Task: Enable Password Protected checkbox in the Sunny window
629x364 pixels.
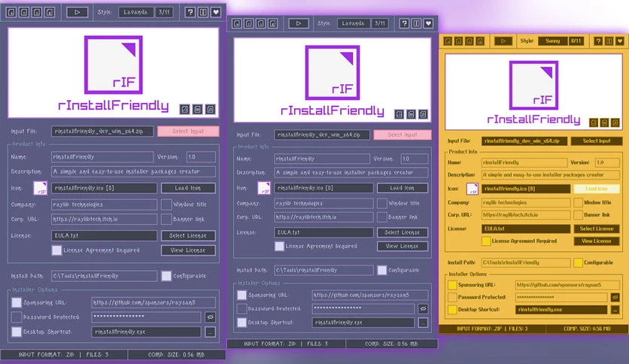Action: tap(452, 297)
